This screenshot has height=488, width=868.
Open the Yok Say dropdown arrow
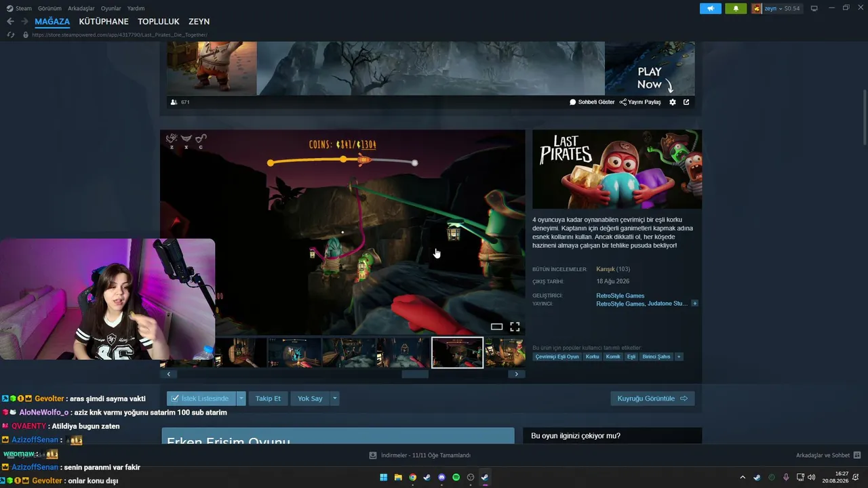(334, 399)
